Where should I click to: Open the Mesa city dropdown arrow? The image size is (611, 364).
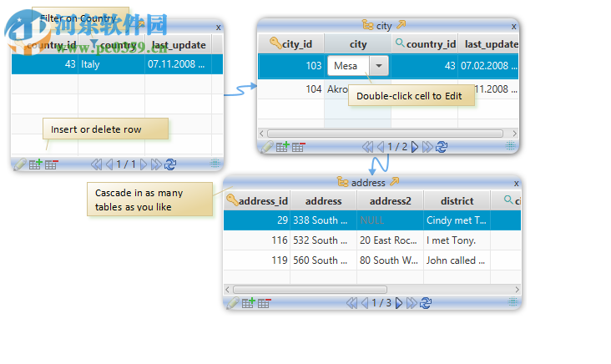coord(379,66)
